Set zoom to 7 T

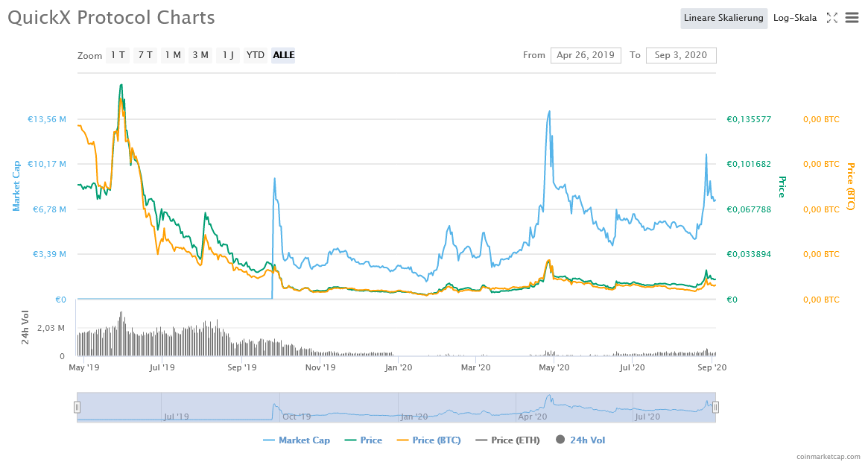click(x=145, y=55)
